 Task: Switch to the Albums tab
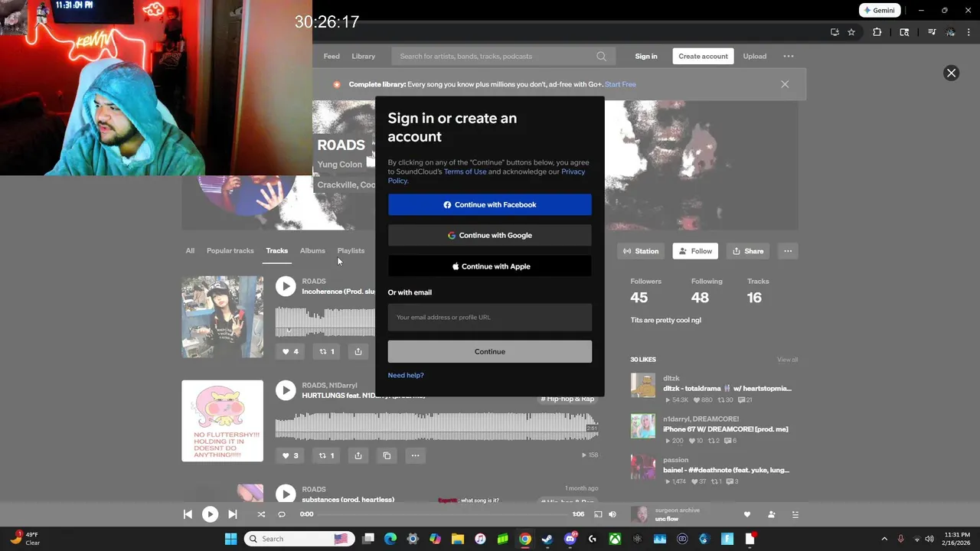tap(312, 250)
